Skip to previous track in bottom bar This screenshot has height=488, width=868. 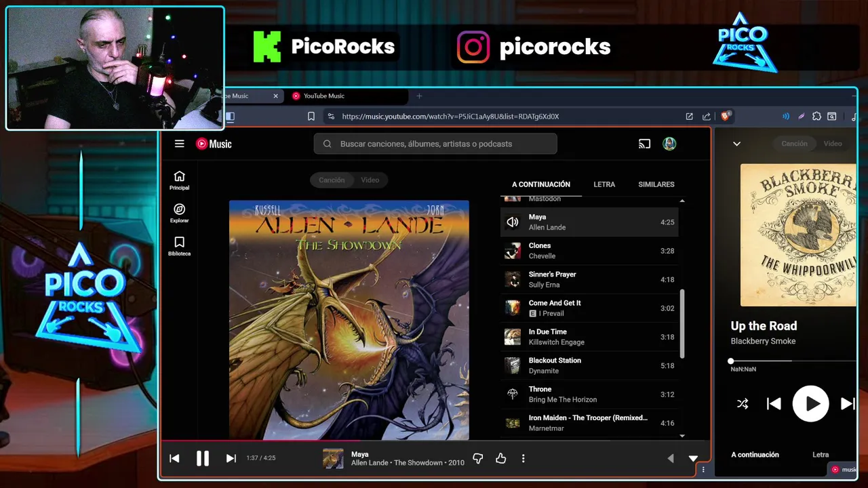tap(174, 458)
